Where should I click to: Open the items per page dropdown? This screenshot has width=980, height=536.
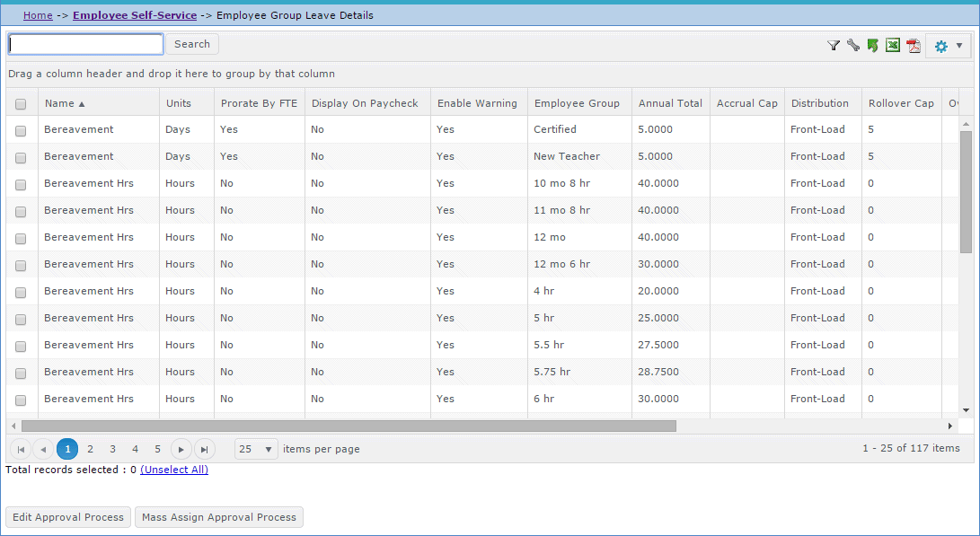(x=257, y=449)
